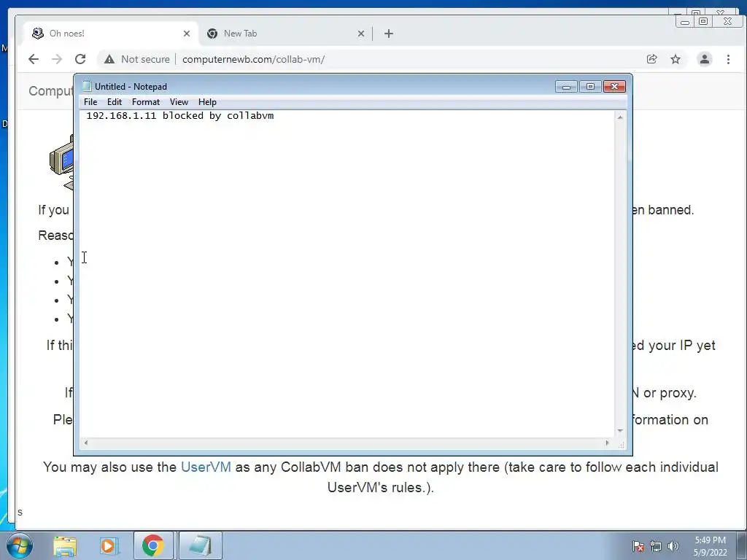This screenshot has width=747, height=560.
Task: Go back in Chrome with the back arrow
Action: coord(34,59)
